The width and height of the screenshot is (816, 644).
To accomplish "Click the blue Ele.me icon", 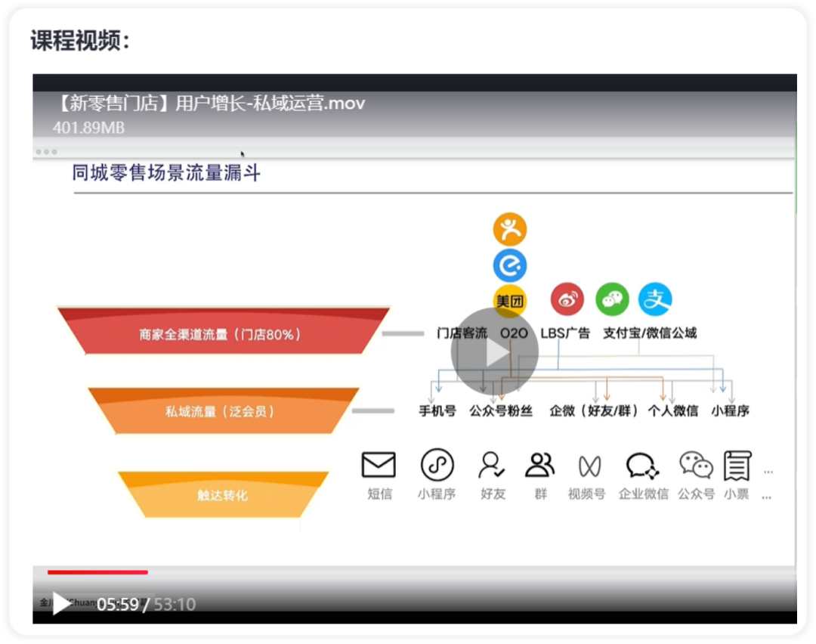I will coord(510,265).
